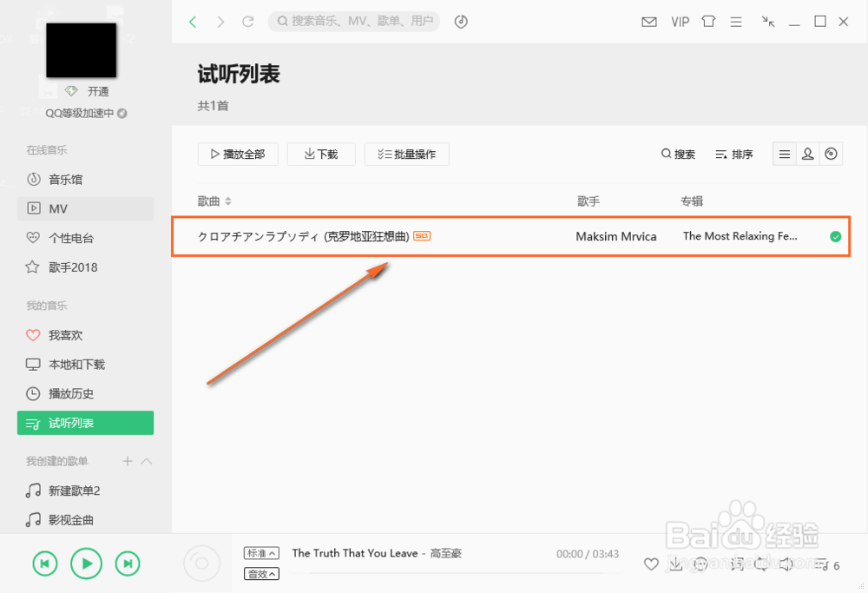The image size is (868, 593).
Task: Click 播放全部 button
Action: [x=238, y=154]
